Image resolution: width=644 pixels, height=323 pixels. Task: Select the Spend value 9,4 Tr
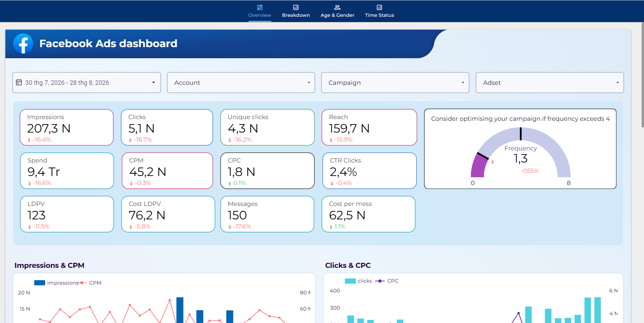pos(44,172)
